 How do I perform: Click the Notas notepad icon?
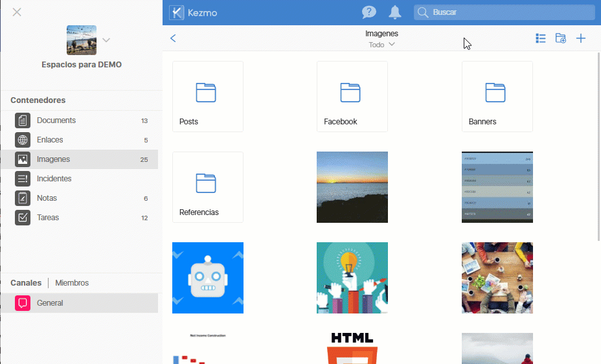(23, 198)
